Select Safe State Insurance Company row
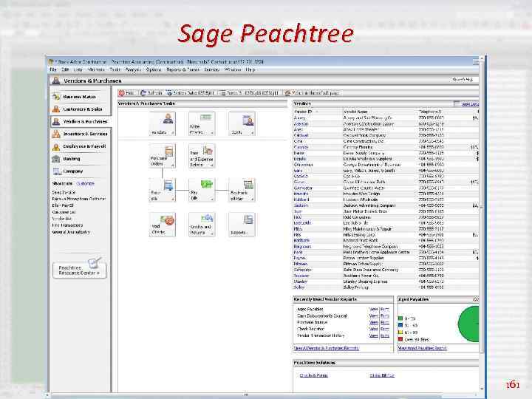Screen dimensions: 532x399 (386, 270)
